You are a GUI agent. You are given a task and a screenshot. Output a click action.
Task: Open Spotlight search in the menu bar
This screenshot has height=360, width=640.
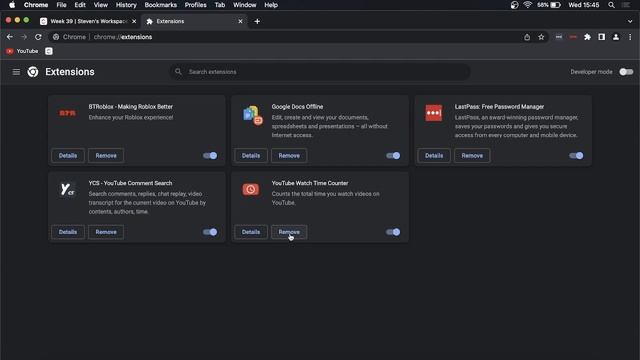click(611, 5)
